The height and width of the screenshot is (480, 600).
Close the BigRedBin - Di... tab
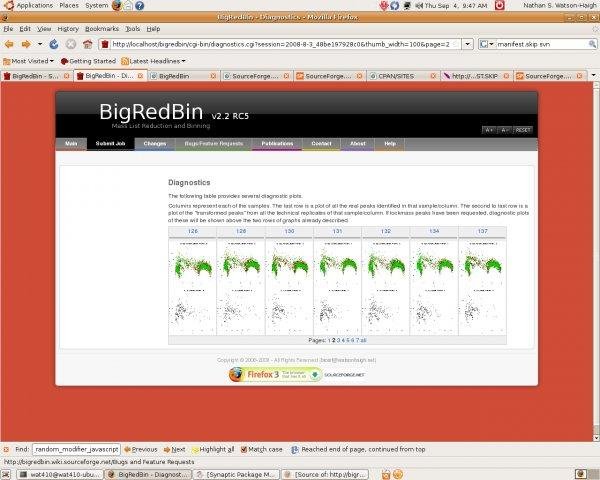[140, 76]
